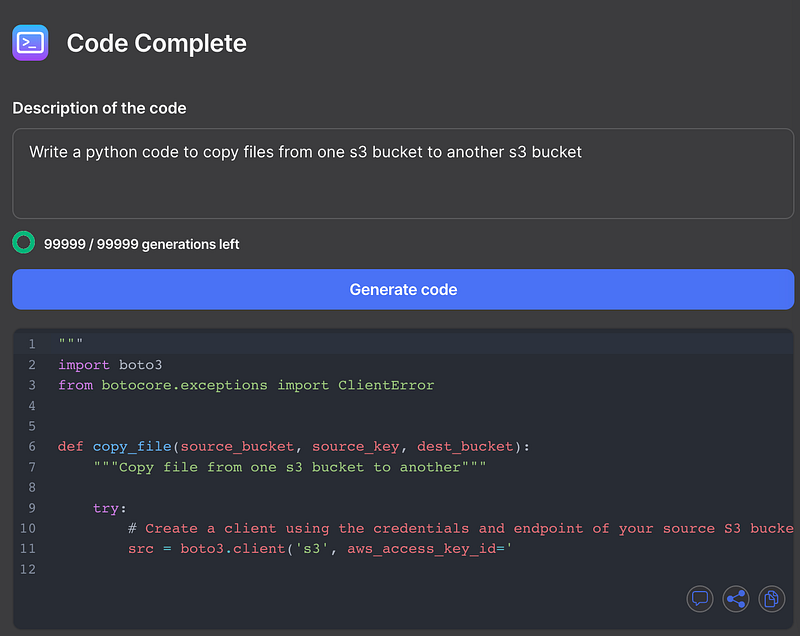Click the botocore.exceptions import line

point(246,385)
